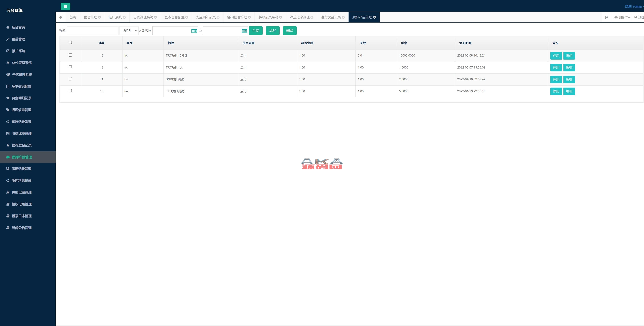The image size is (644, 326).
Task: Open end date calendar picker icon
Action: (244, 31)
